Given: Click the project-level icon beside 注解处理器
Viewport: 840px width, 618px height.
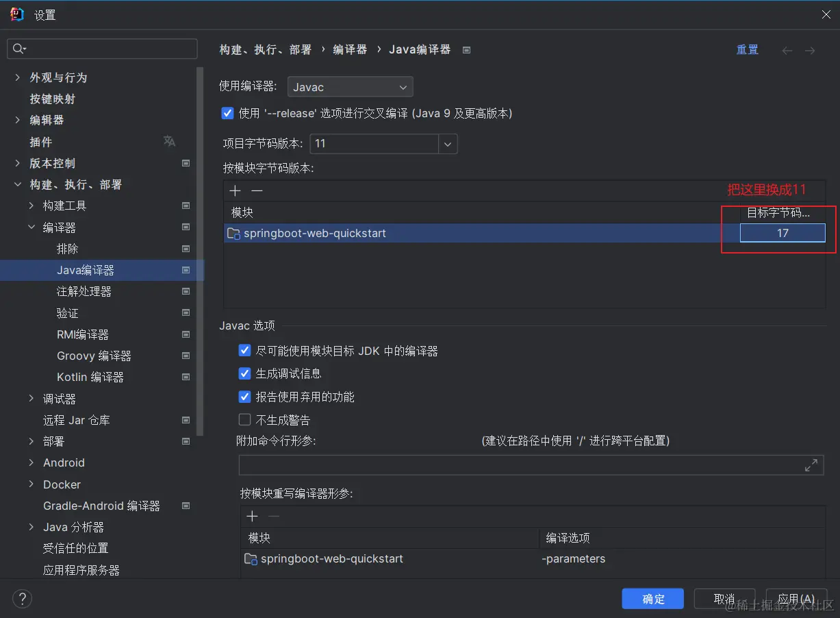Looking at the screenshot, I should coord(186,291).
